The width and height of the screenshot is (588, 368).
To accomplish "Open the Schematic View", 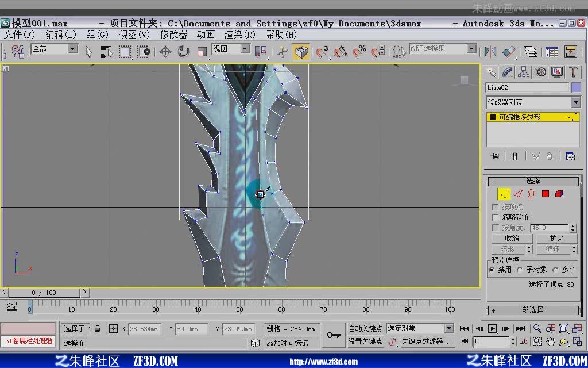I will click(570, 52).
